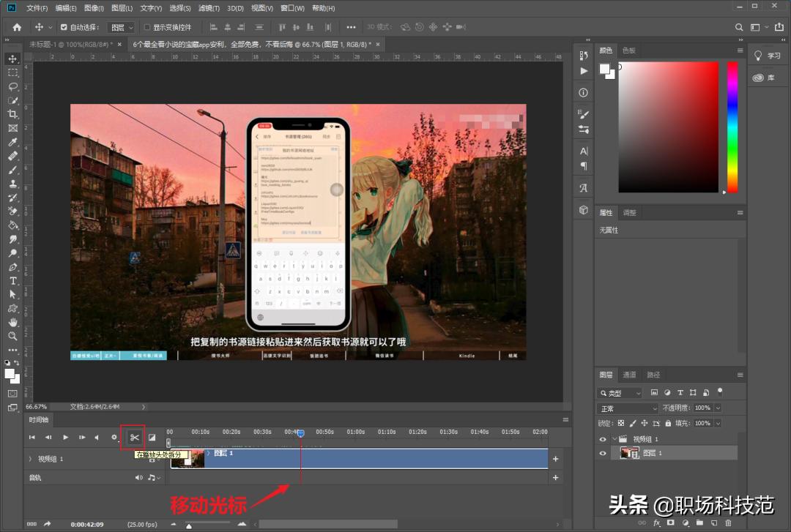
Task: Select the Zoom tool at toolbar bottom
Action: [x=12, y=337]
